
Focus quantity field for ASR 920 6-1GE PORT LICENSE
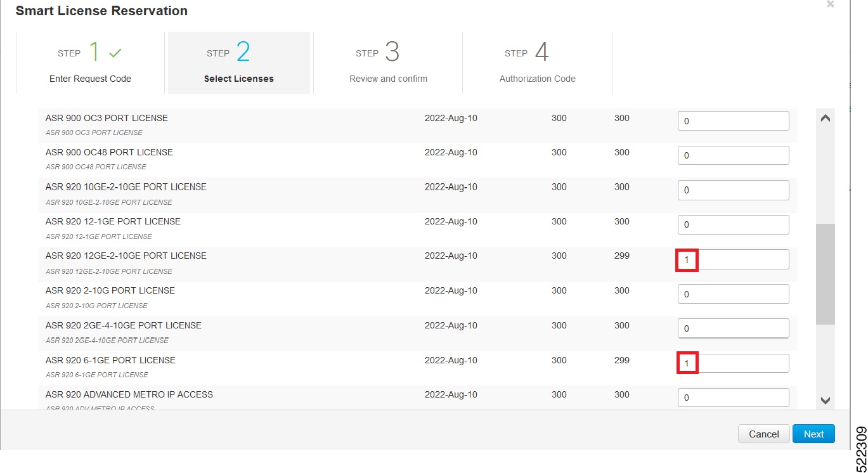(733, 363)
